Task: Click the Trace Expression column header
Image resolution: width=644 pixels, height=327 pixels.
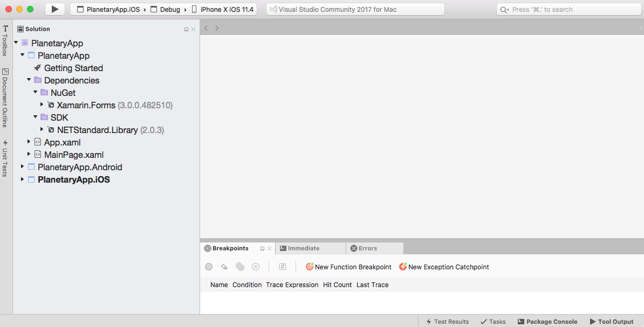Action: pyautogui.click(x=292, y=285)
